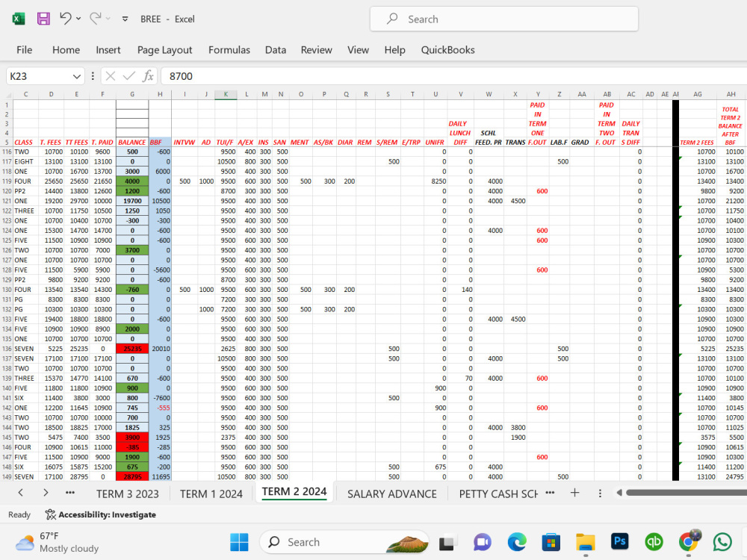
Task: Expand the Name Box dropdown arrow
Action: [76, 76]
